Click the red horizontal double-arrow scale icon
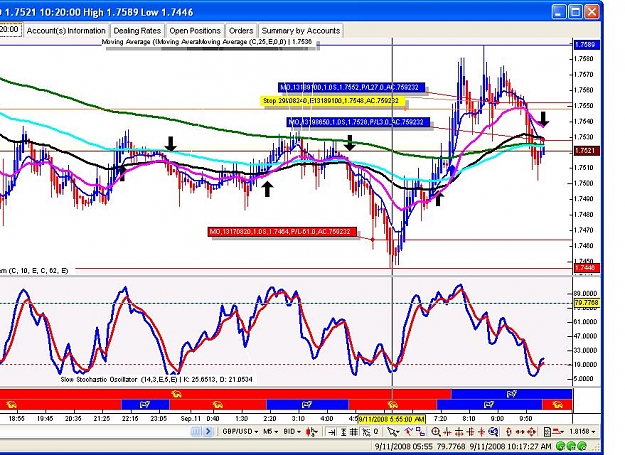The height and width of the screenshot is (455, 625). point(520,432)
